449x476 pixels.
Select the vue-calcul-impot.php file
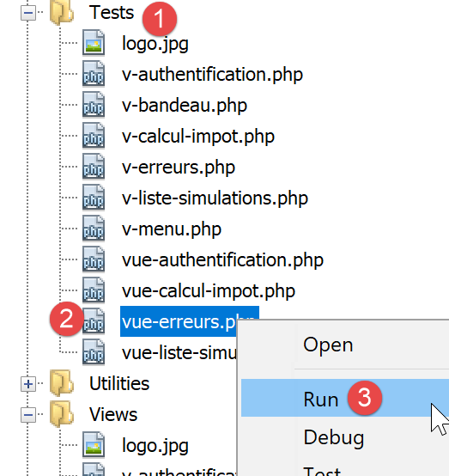point(209,291)
